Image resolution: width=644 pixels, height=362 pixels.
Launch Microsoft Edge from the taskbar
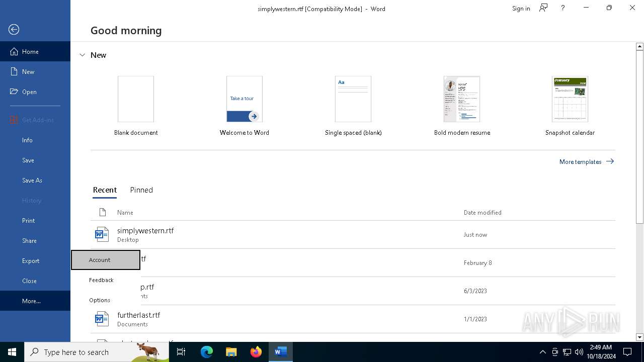207,352
